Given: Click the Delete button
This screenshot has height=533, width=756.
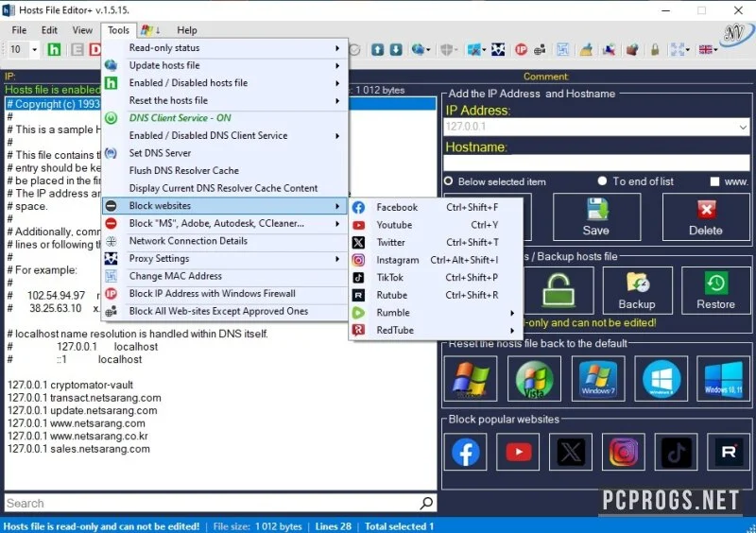Looking at the screenshot, I should [x=706, y=216].
